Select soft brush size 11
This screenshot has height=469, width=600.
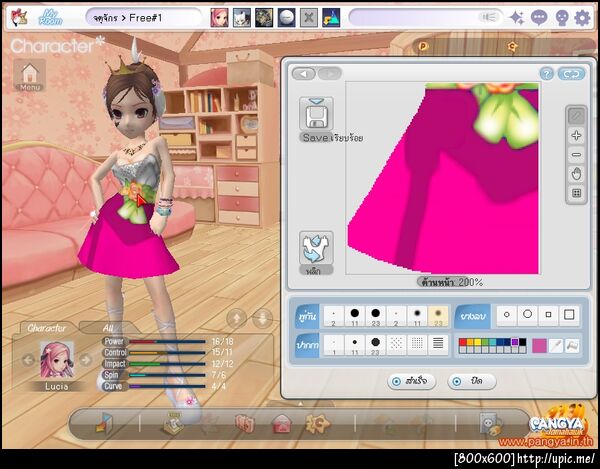(417, 316)
